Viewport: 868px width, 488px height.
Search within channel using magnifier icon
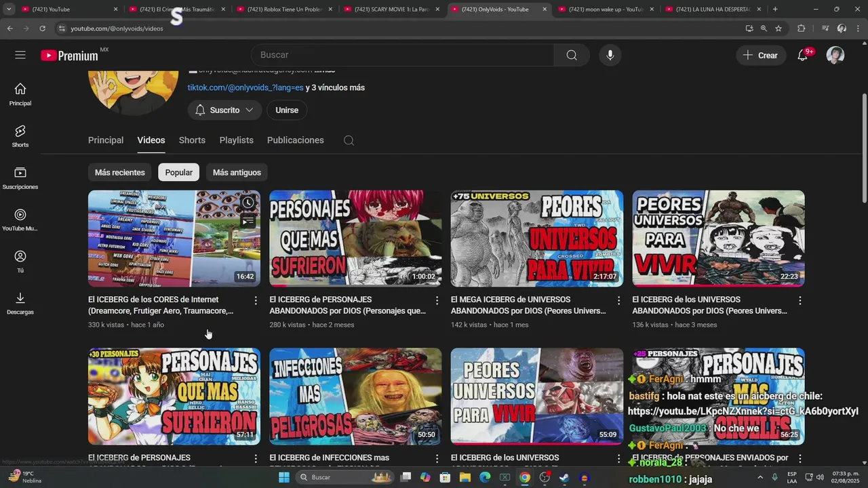(349, 140)
